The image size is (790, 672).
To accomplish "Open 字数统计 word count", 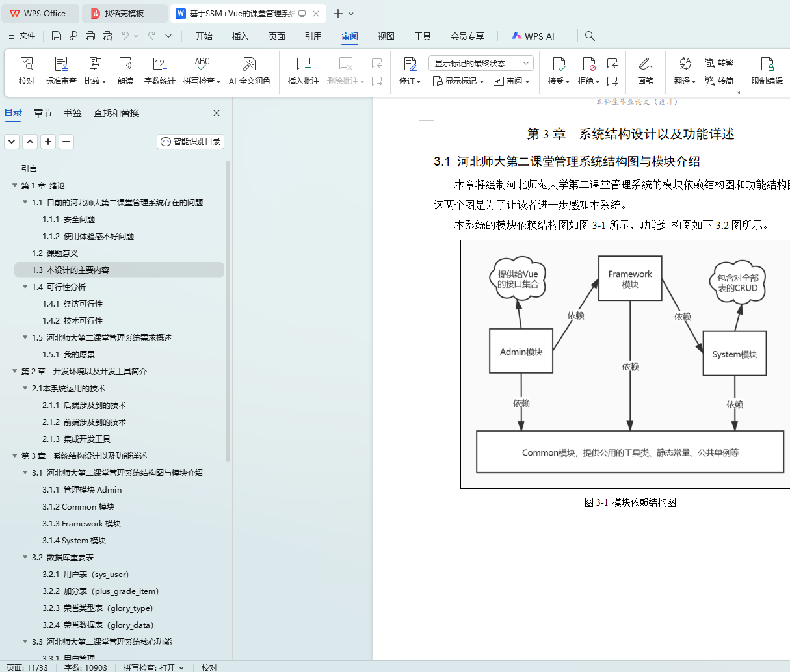I will click(x=160, y=71).
